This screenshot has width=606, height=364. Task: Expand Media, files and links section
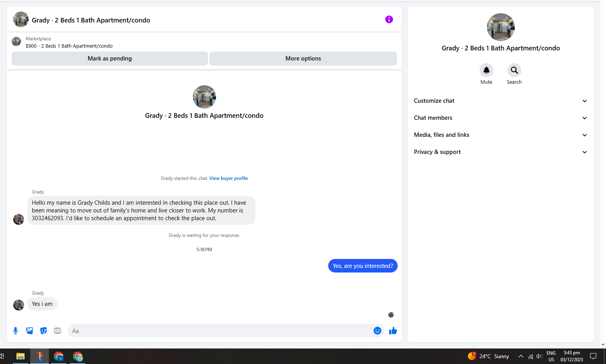click(x=500, y=135)
